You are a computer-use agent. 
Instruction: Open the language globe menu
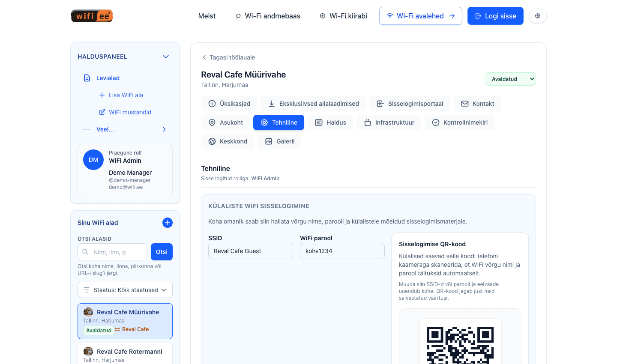[538, 16]
